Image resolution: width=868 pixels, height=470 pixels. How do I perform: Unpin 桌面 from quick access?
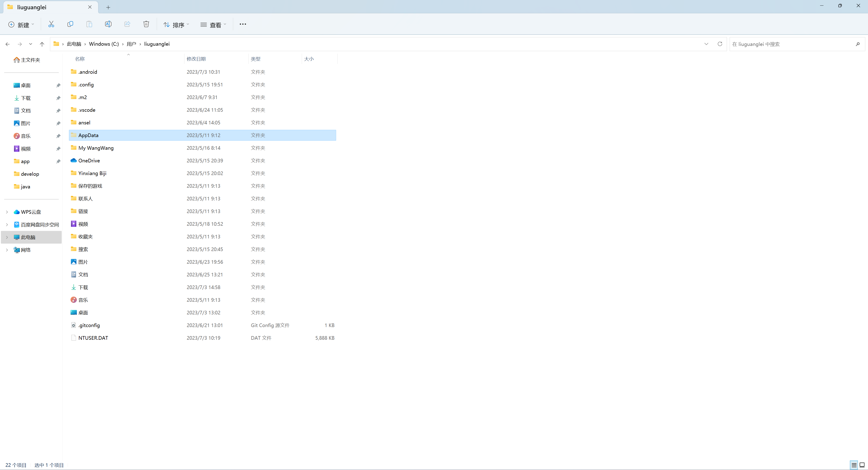pos(58,85)
